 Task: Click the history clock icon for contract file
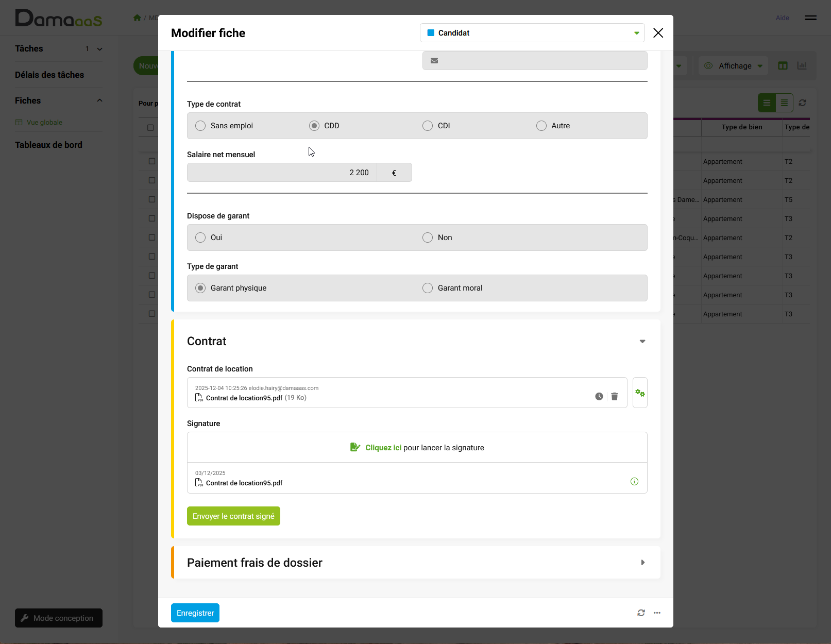(599, 396)
